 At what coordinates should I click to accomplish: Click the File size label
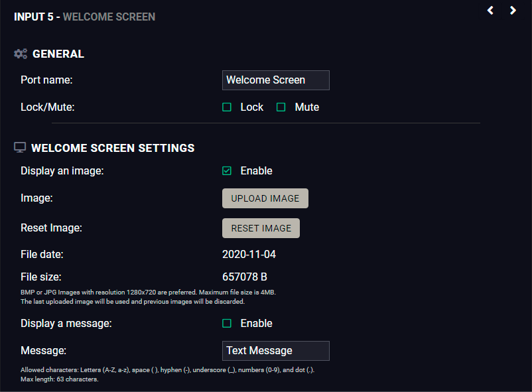41,277
